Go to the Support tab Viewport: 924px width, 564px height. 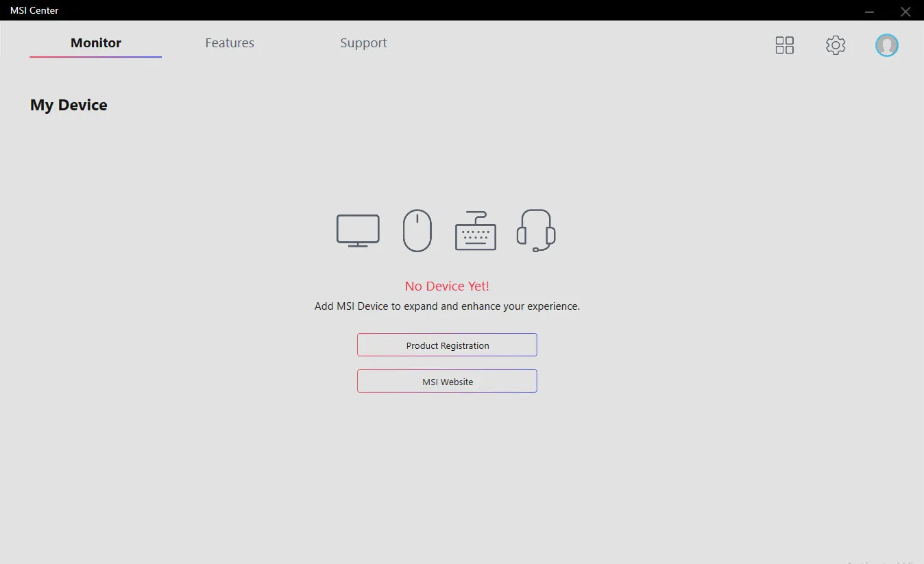click(363, 42)
